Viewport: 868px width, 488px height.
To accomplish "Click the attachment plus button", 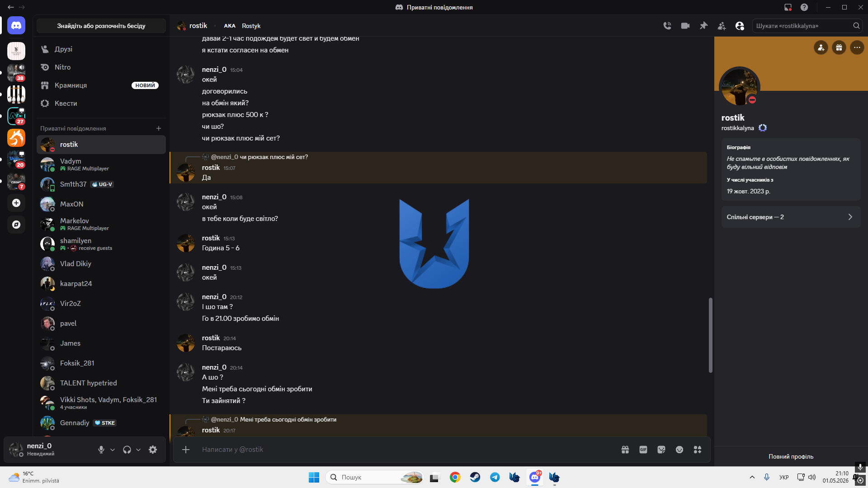I will tap(186, 450).
